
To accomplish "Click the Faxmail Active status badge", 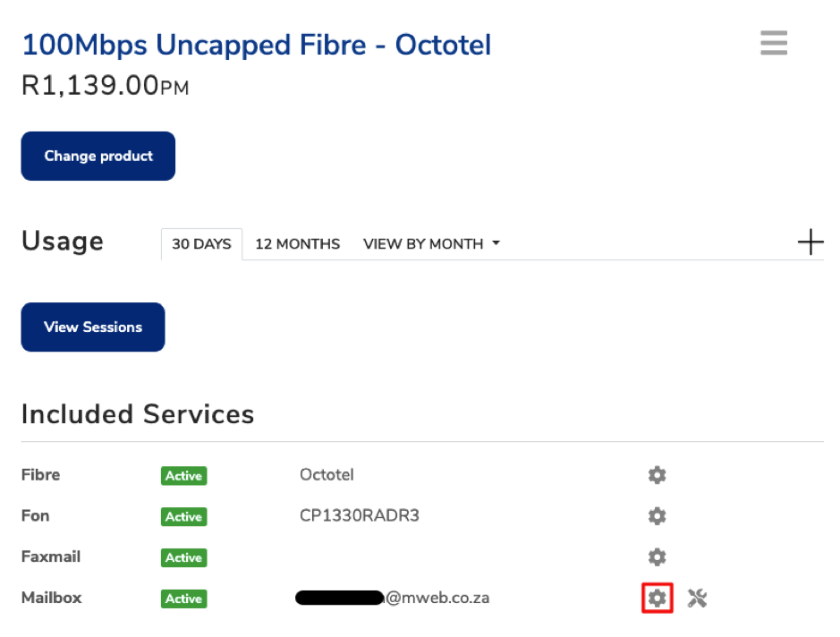I will coord(183,557).
